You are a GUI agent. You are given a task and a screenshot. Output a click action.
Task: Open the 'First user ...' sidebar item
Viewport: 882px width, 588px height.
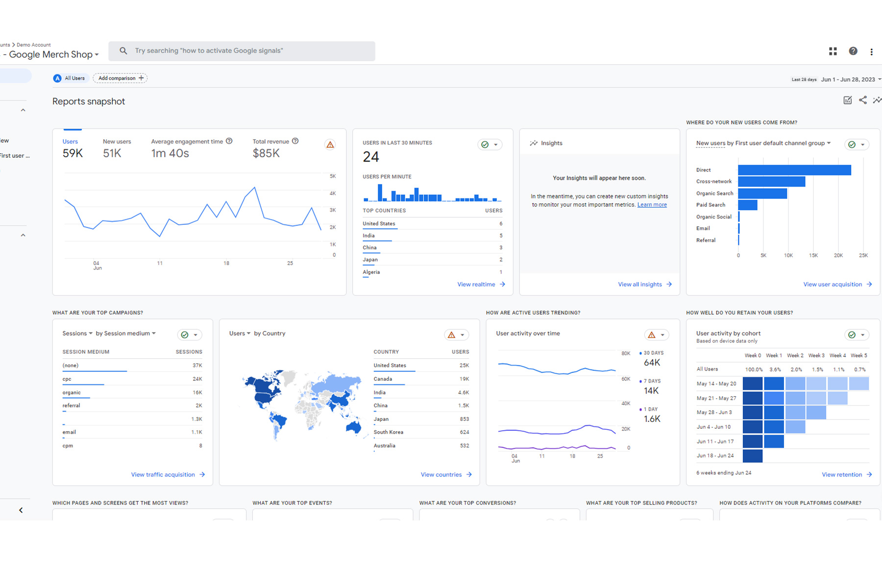[15, 156]
